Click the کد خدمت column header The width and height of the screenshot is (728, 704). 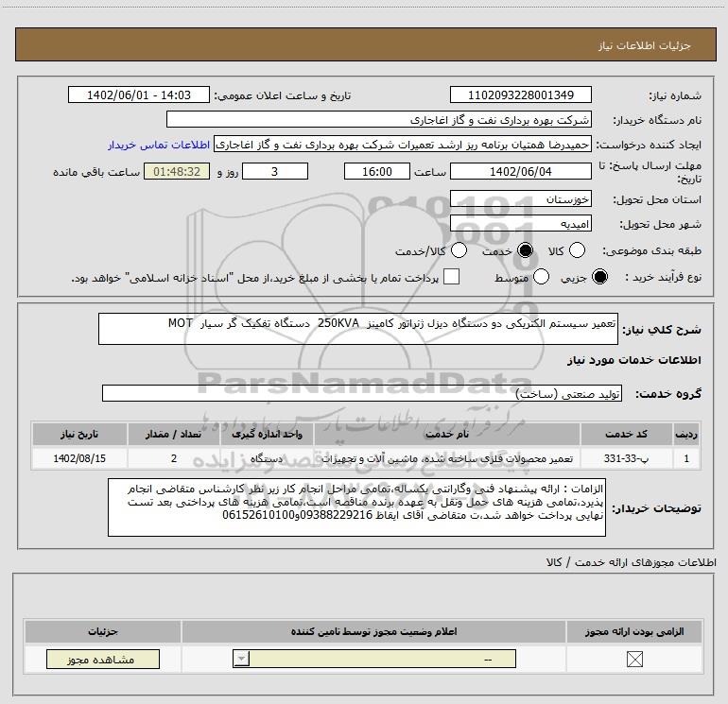pyautogui.click(x=626, y=434)
